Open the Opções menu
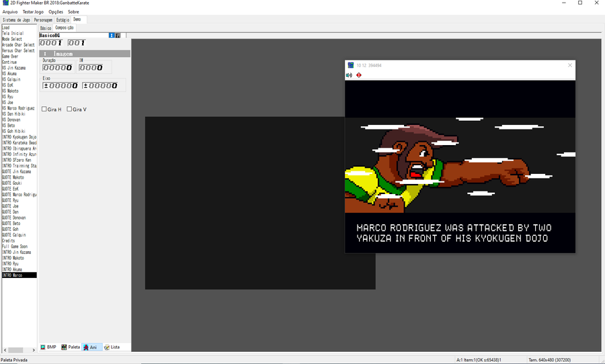This screenshot has width=605, height=364. coord(56,12)
